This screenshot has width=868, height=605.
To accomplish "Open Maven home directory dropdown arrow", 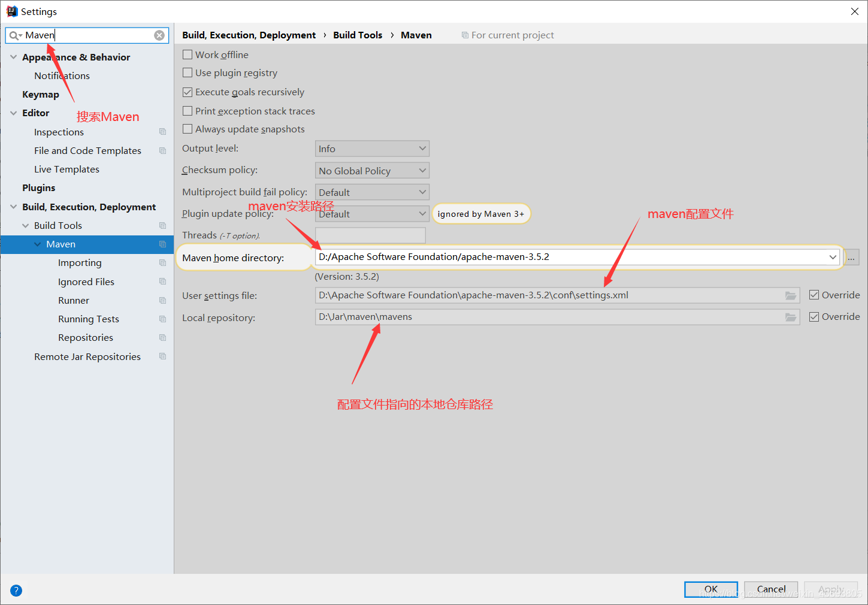I will click(833, 257).
